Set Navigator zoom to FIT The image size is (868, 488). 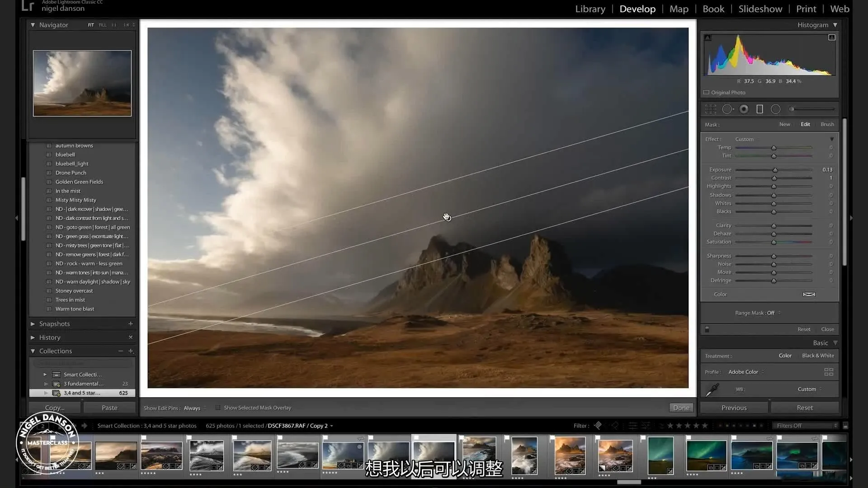(91, 25)
